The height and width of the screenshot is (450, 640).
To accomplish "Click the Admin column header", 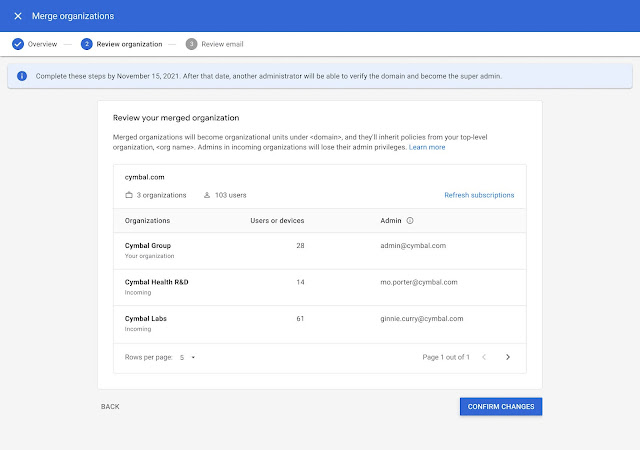I will tap(391, 221).
